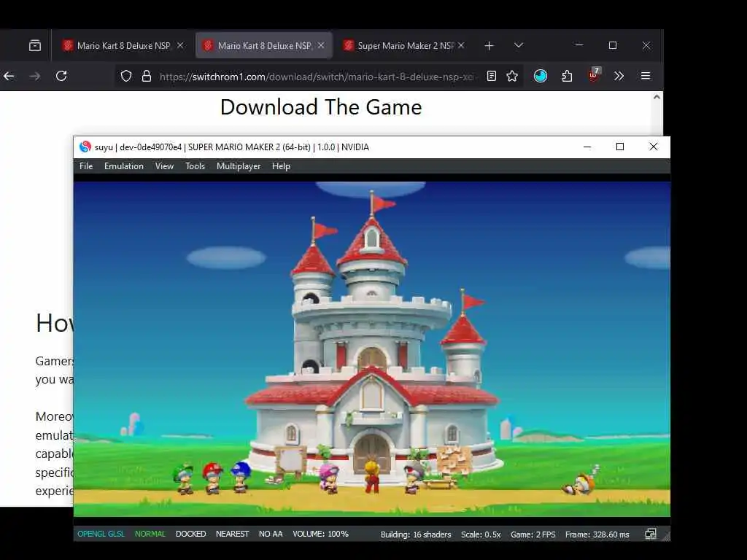List all tabs dropdown arrow
The image size is (747, 560).
click(519, 45)
